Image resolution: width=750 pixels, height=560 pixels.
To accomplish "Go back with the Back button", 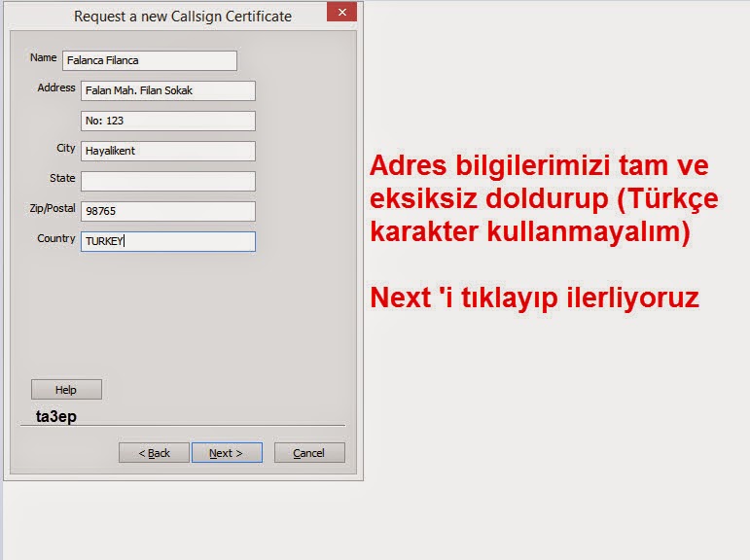I will tap(154, 452).
